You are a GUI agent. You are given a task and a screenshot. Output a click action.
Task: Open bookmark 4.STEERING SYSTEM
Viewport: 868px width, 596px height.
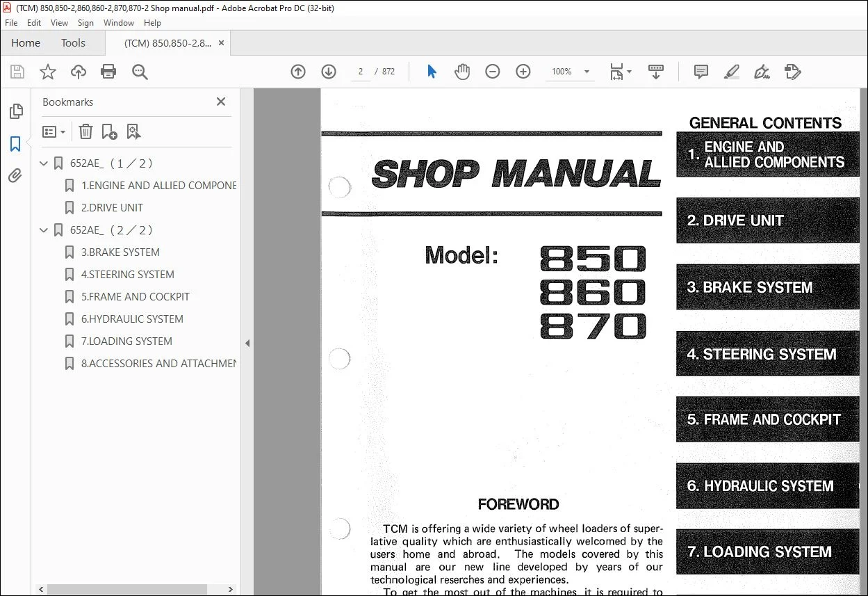pyautogui.click(x=127, y=275)
